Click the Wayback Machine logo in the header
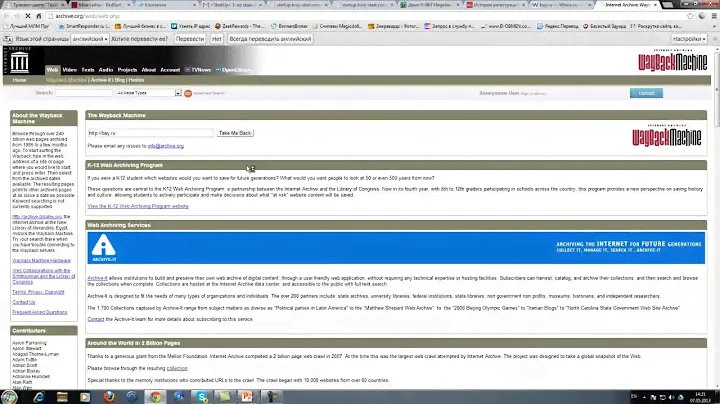This screenshot has height=404, width=720. coord(673,63)
